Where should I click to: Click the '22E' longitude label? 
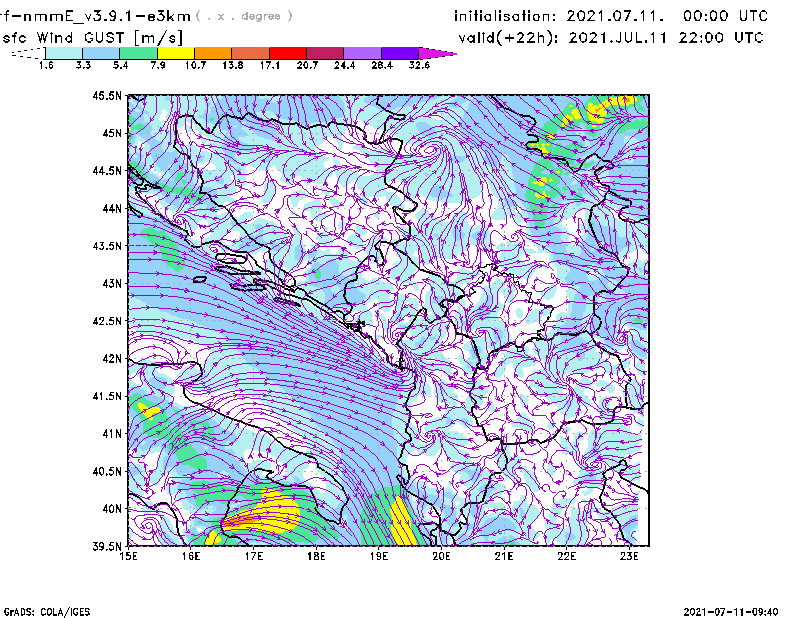566,556
